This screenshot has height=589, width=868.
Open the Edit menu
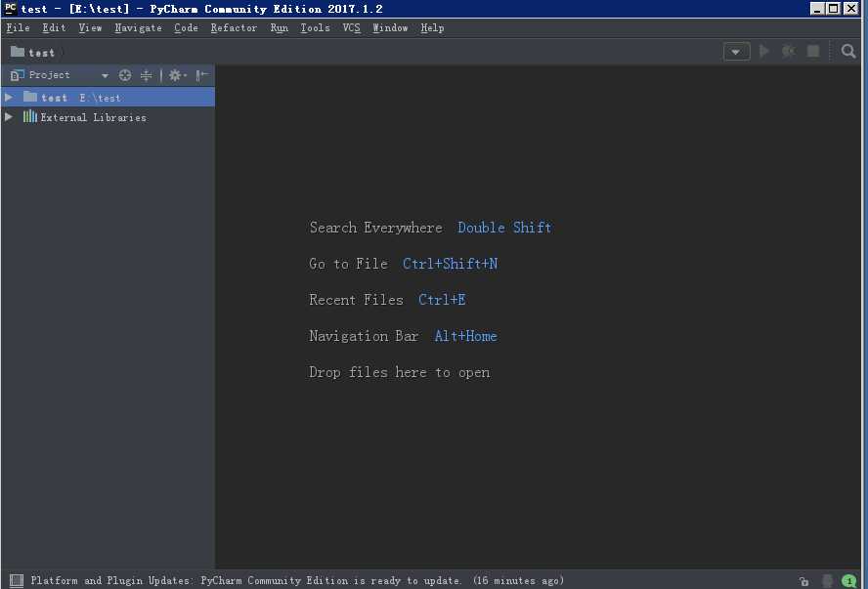(x=54, y=27)
